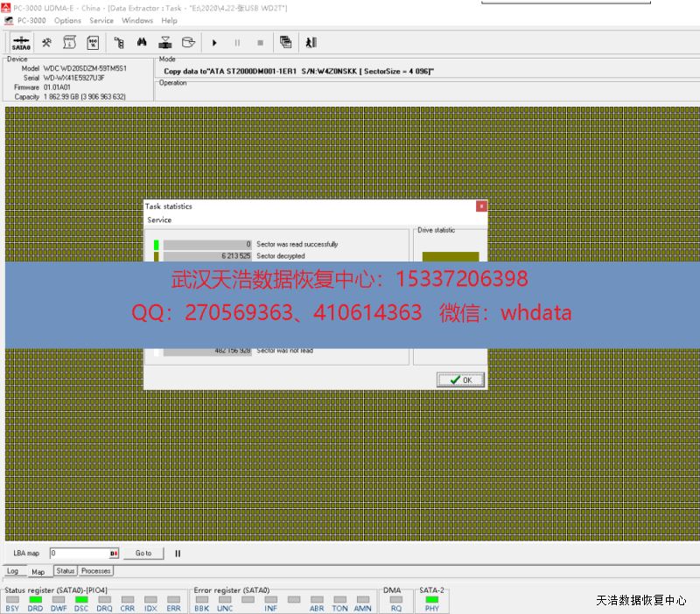
Task: Click the exit running-man icon
Action: [x=311, y=42]
